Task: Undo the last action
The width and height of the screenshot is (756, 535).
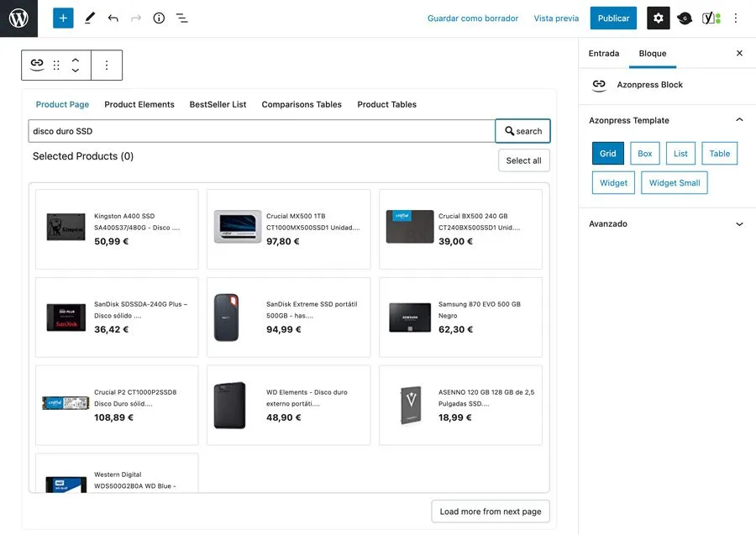Action: pyautogui.click(x=113, y=18)
